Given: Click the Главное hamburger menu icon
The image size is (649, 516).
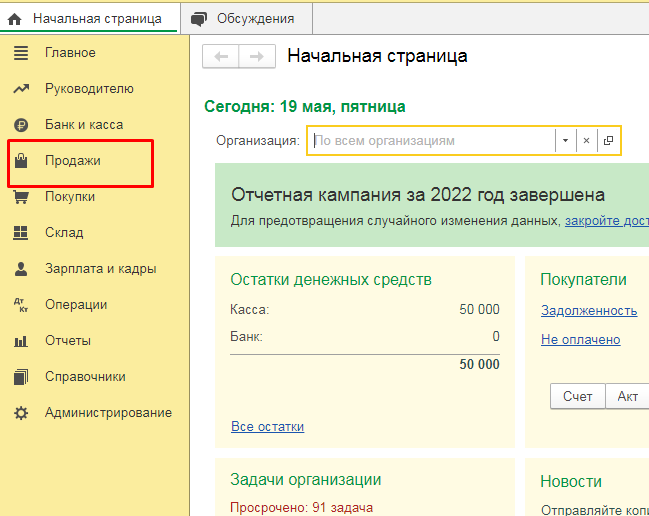Looking at the screenshot, I should [21, 53].
